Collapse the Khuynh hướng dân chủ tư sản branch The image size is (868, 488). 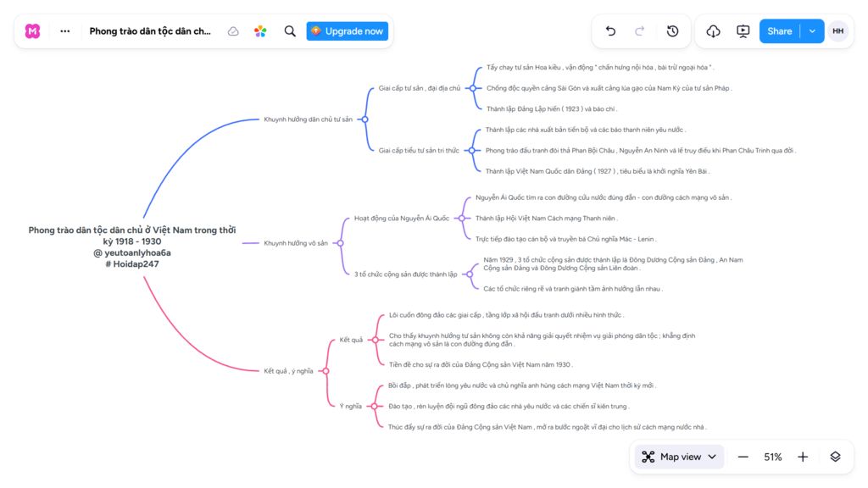pyautogui.click(x=364, y=119)
